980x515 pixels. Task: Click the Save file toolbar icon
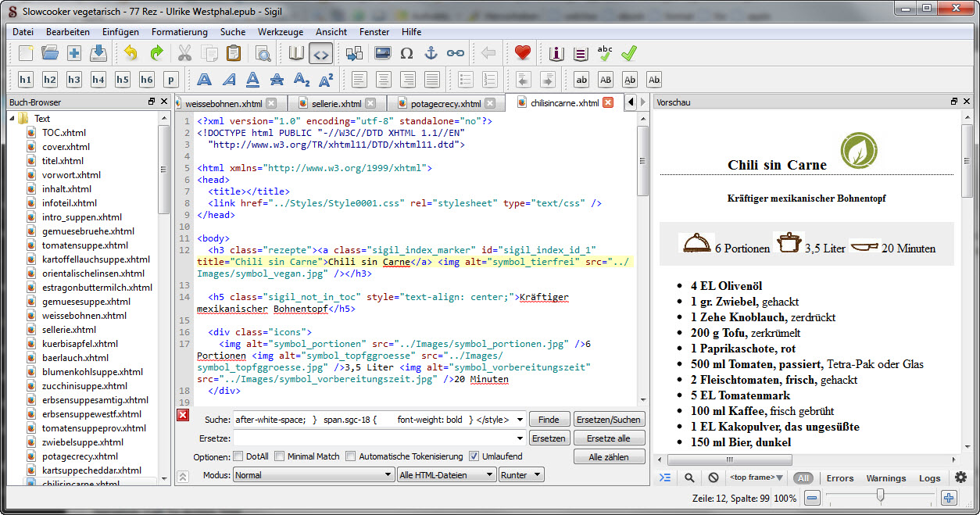click(98, 53)
